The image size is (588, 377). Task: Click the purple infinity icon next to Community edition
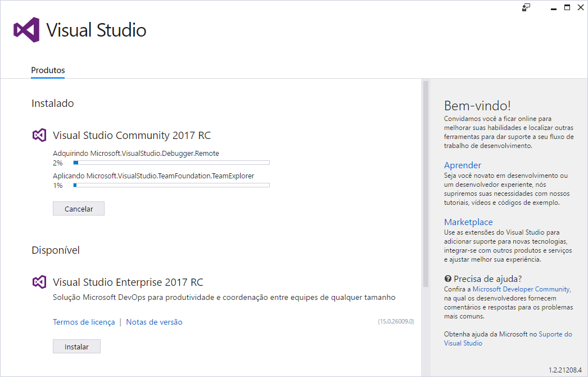tap(39, 135)
